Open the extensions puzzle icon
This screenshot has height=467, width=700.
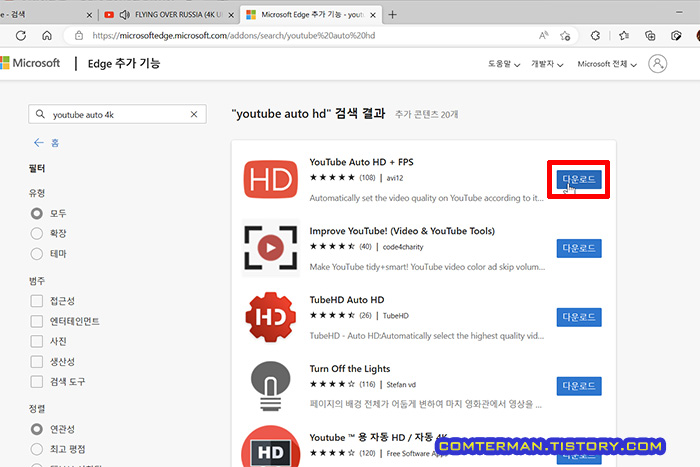pos(595,36)
